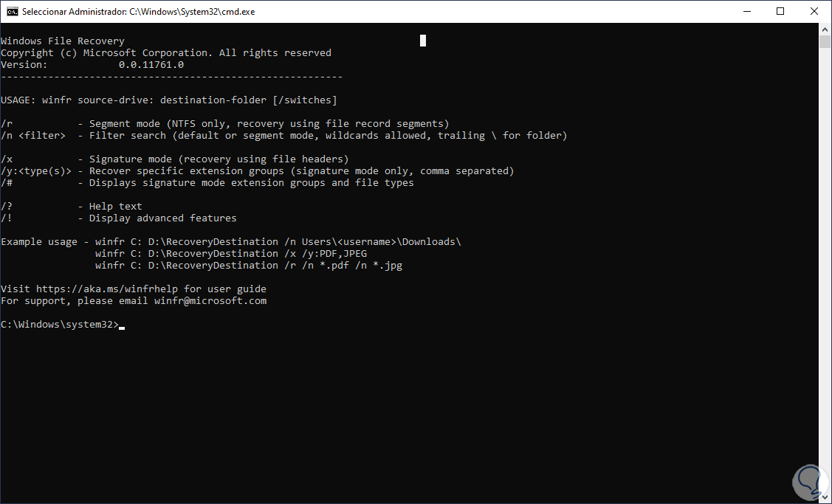Click example command with /r /n *.pdf

coord(249,265)
